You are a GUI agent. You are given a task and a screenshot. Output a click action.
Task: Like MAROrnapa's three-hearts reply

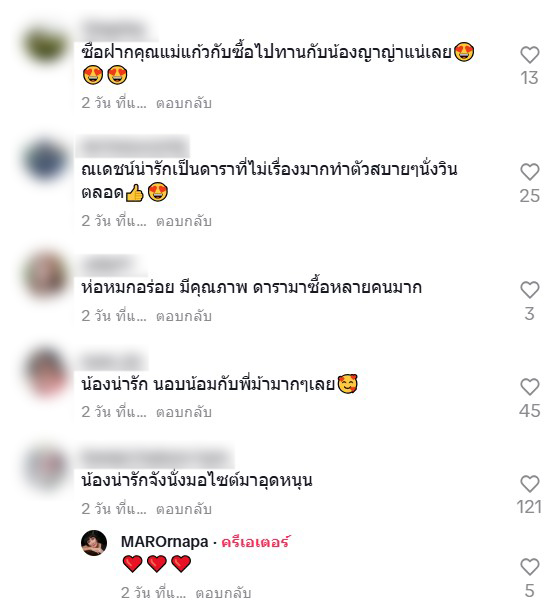(529, 567)
